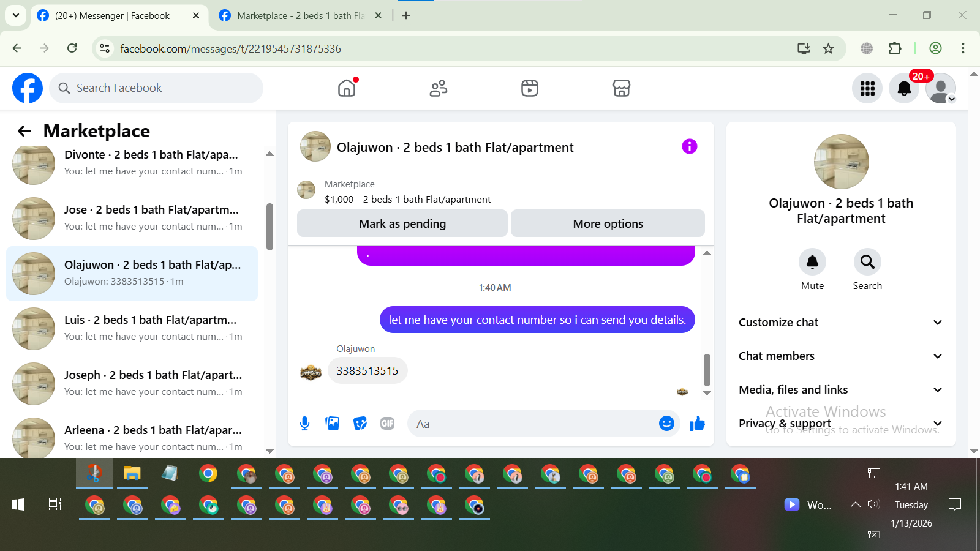Open the Friends icon in top navigation
This screenshot has width=980, height=551.
pyautogui.click(x=439, y=88)
